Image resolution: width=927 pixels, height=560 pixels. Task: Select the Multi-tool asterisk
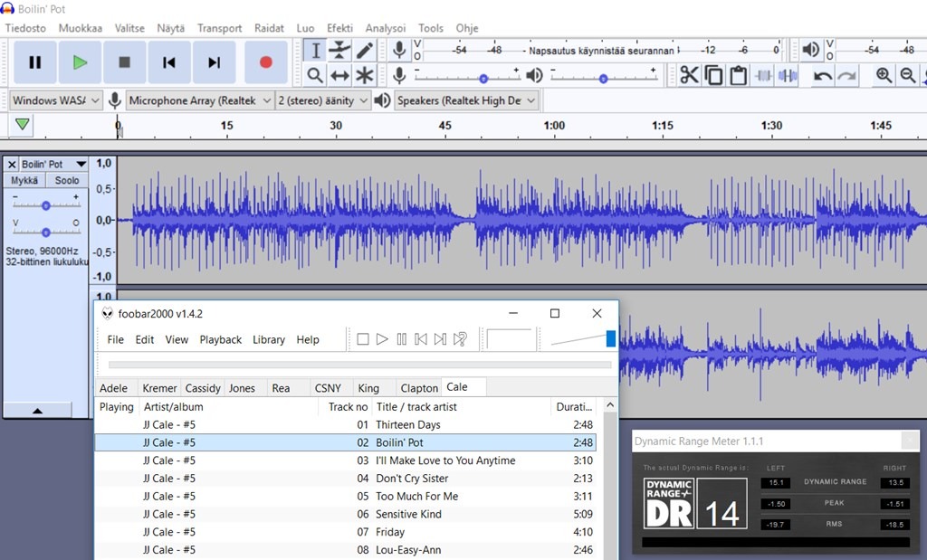[x=364, y=76]
